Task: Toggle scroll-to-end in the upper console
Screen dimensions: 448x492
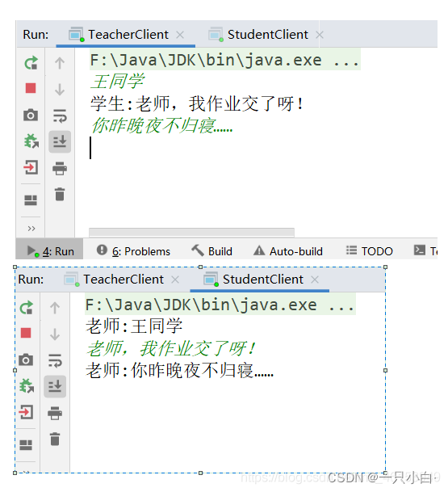Action: (60, 141)
